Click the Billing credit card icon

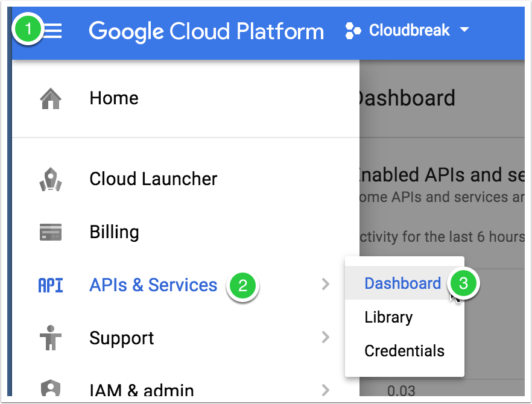tap(51, 232)
